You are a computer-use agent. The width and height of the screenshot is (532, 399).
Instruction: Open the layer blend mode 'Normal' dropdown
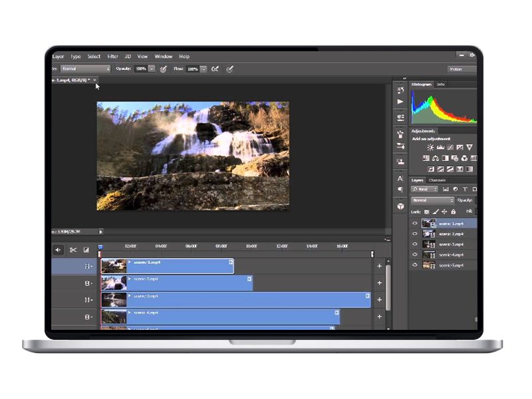tap(432, 200)
